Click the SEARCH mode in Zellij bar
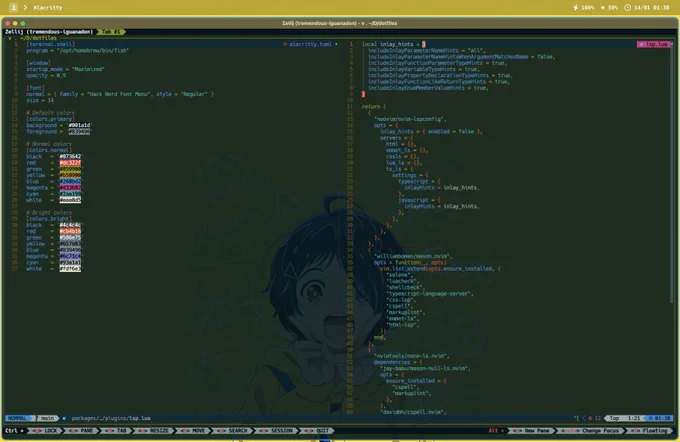Viewport: 680px width, 442px height. click(232, 431)
